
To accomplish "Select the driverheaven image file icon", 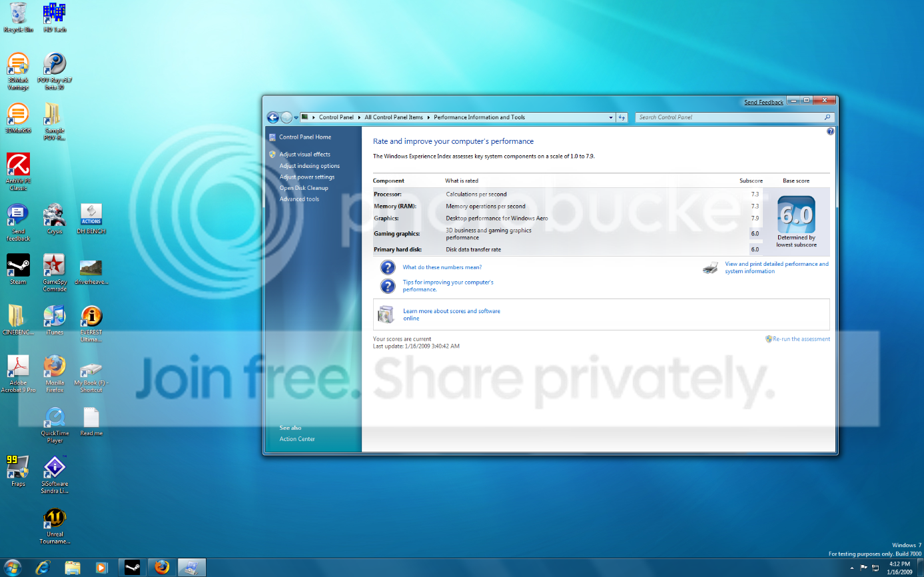I will pyautogui.click(x=91, y=272).
